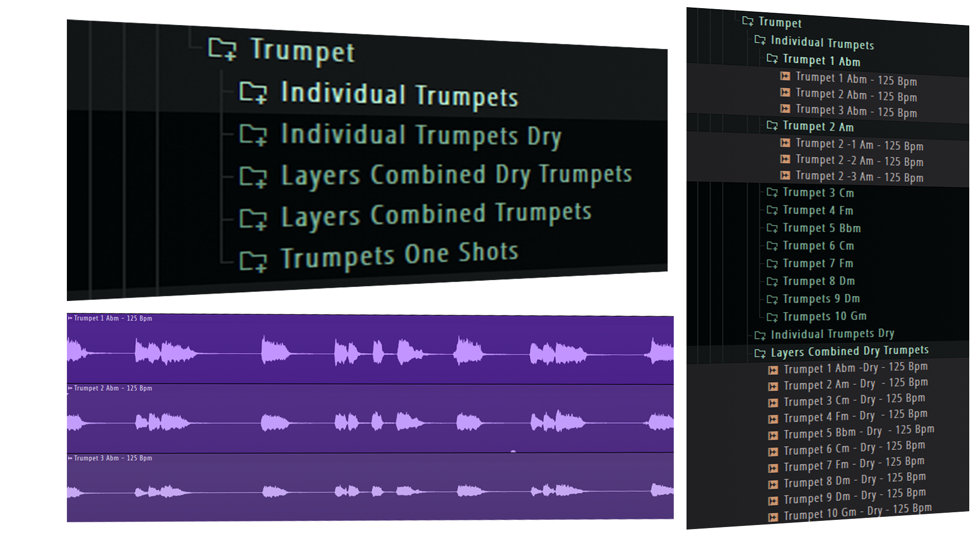Select sample Trumpet 1 Abm -Dry - 125 Bpm

tap(856, 367)
